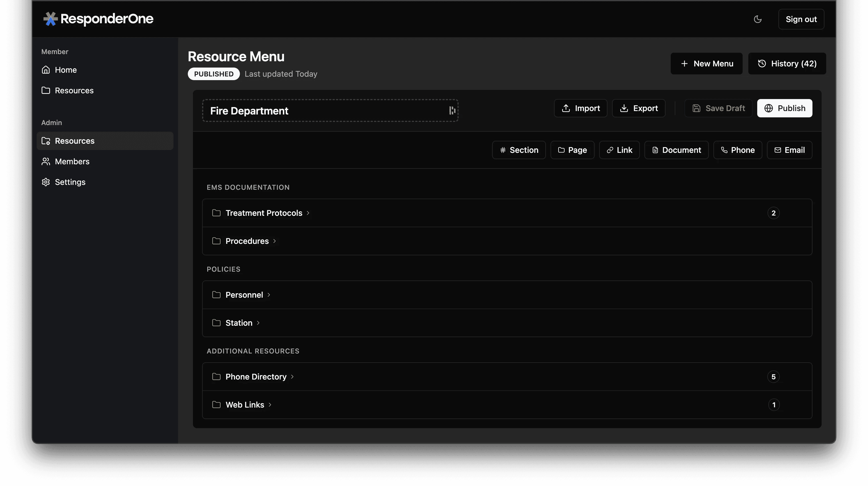Viewport: 868px width, 486px height.
Task: Expand the Phone Directory page
Action: coord(256,377)
